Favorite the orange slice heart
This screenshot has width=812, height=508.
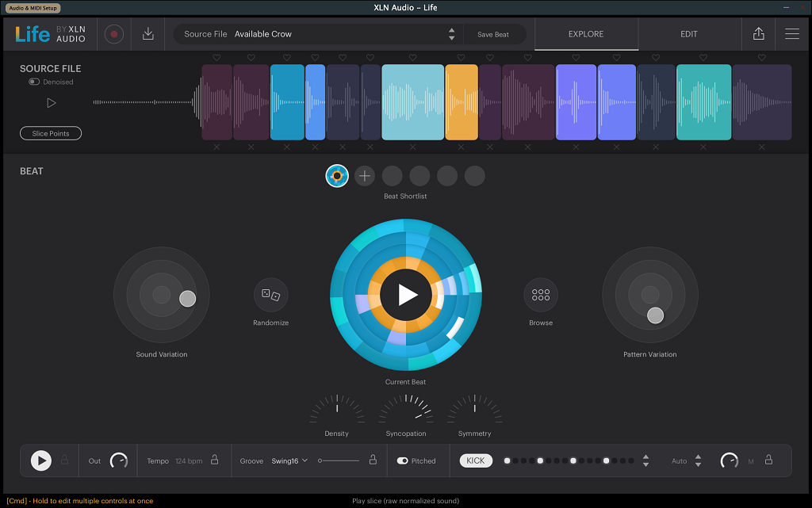(x=461, y=57)
